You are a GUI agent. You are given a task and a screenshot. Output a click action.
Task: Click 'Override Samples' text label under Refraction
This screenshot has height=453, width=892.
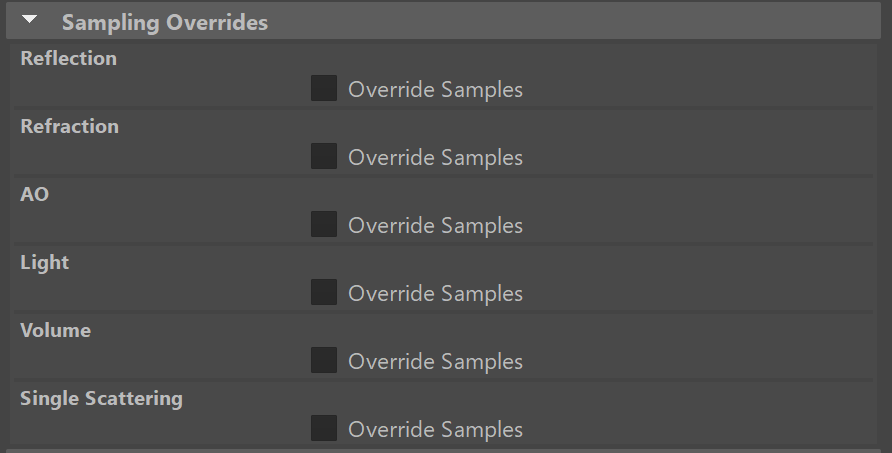435,158
